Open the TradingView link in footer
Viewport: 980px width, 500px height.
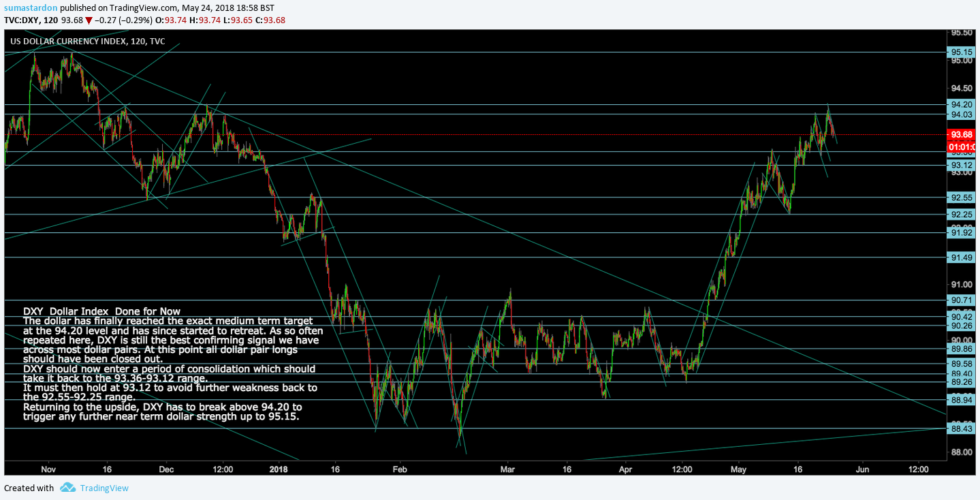click(104, 488)
